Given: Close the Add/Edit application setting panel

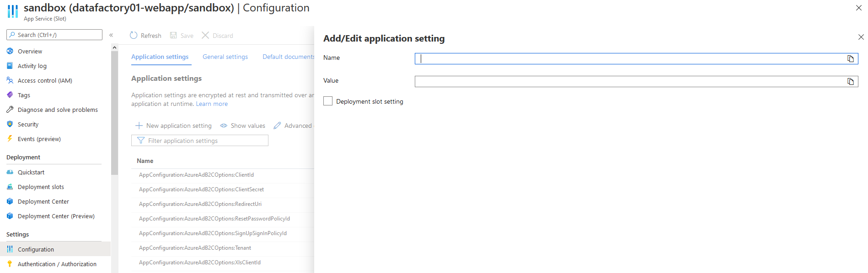Looking at the screenshot, I should [x=861, y=37].
